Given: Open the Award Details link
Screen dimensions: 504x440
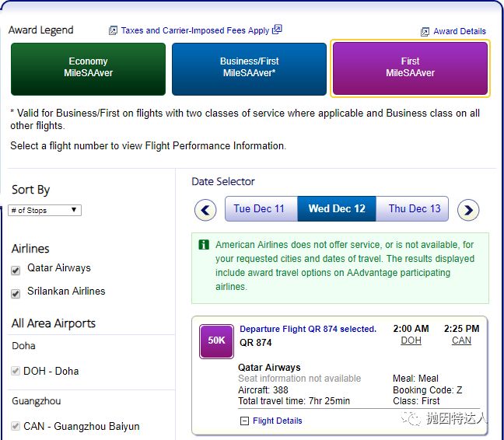Looking at the screenshot, I should coord(460,31).
